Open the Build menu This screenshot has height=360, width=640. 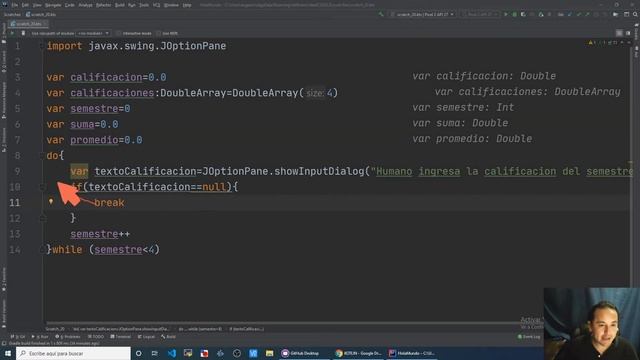120,5
